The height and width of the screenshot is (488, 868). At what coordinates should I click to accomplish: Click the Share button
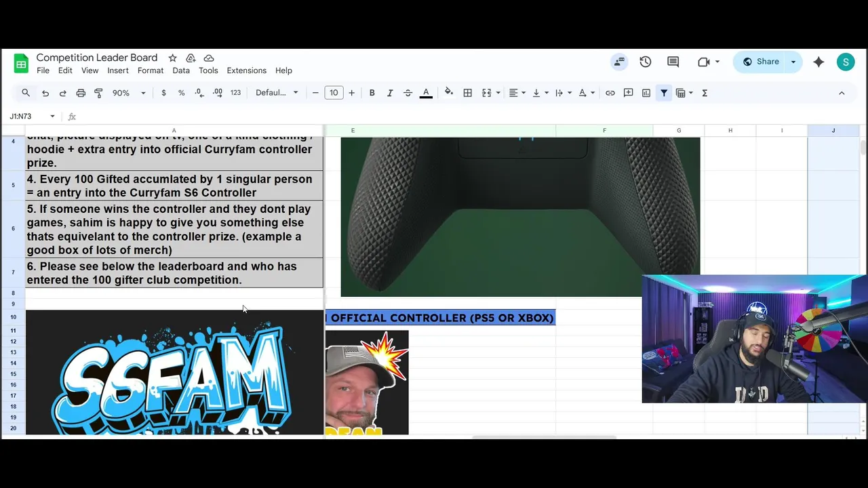click(x=760, y=62)
